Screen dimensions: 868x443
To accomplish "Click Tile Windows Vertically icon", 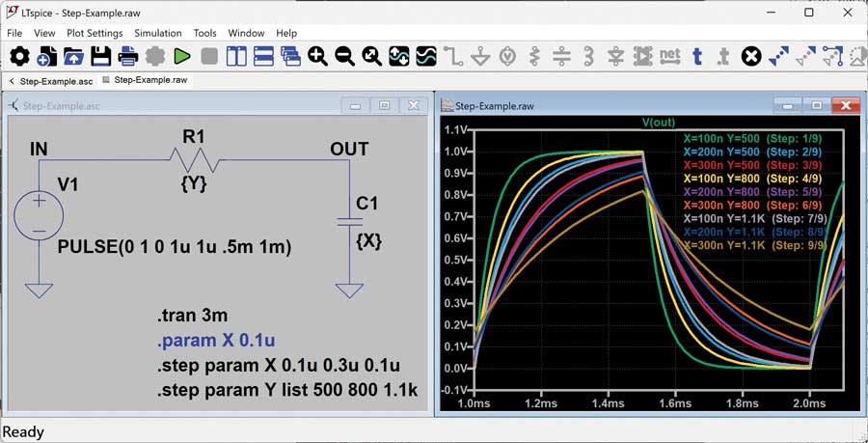I will [x=236, y=57].
